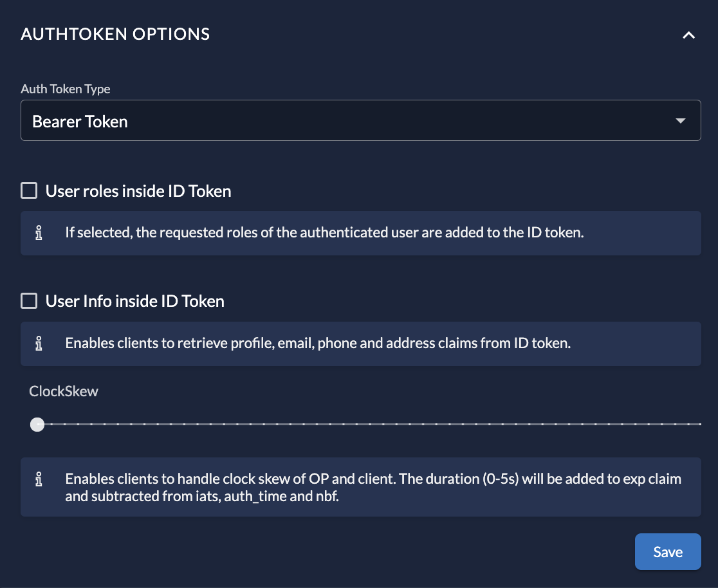Tick the User Info inside ID Token checkbox
This screenshot has height=588, width=718.
[x=29, y=301]
